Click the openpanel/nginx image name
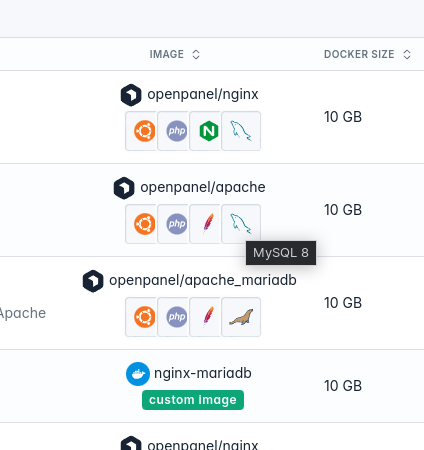The image size is (424, 450). click(x=203, y=94)
